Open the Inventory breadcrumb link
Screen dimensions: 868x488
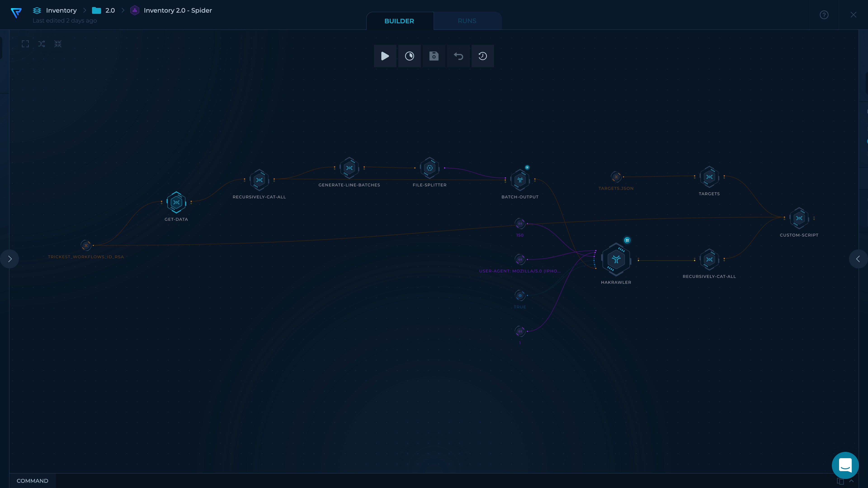(61, 10)
